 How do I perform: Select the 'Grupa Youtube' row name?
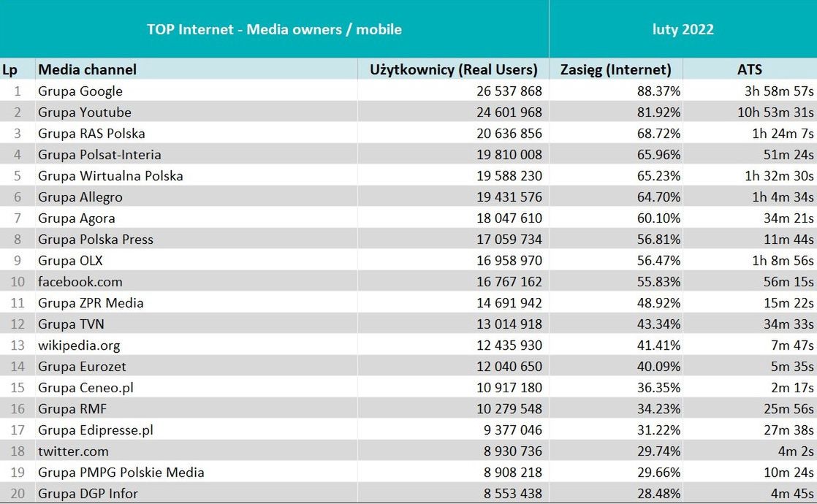(x=85, y=112)
